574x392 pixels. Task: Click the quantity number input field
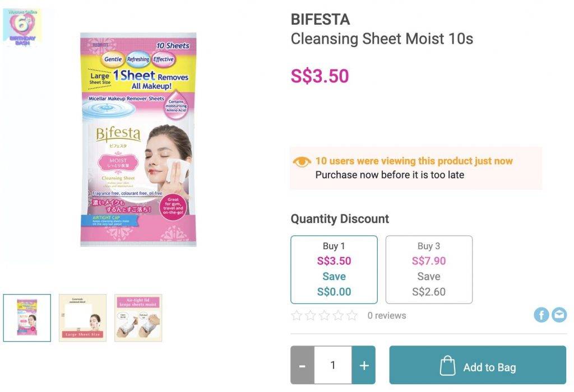pyautogui.click(x=333, y=365)
